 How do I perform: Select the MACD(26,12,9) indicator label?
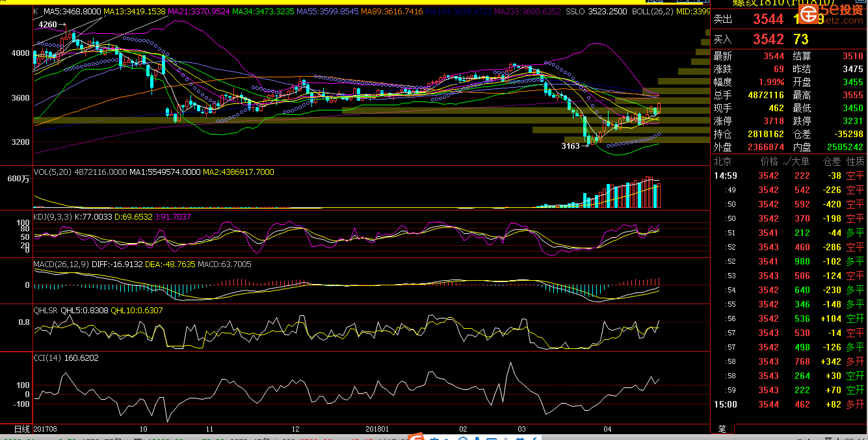click(60, 265)
